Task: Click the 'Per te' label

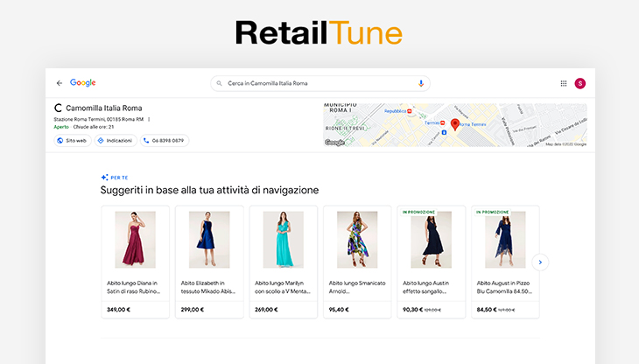Action: tap(119, 178)
